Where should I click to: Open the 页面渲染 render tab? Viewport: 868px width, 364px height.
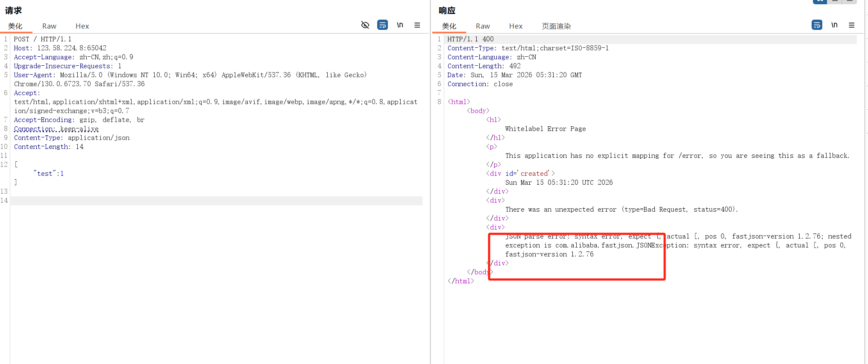point(556,26)
